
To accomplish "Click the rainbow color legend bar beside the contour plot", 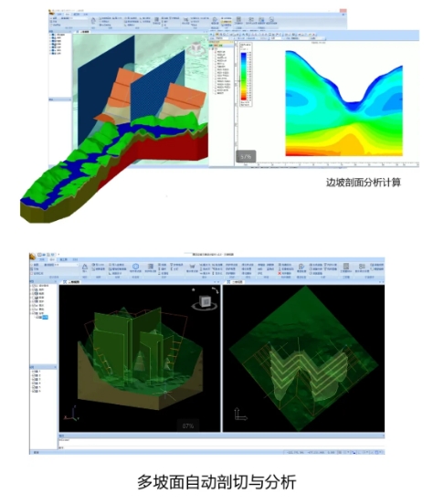I will [244, 77].
